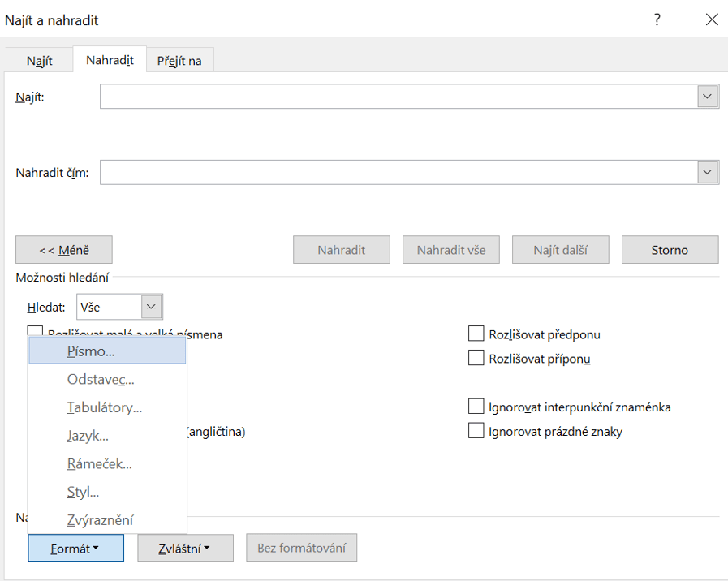Click the help question mark icon
Viewport: 728px width, 581px height.
click(x=657, y=20)
